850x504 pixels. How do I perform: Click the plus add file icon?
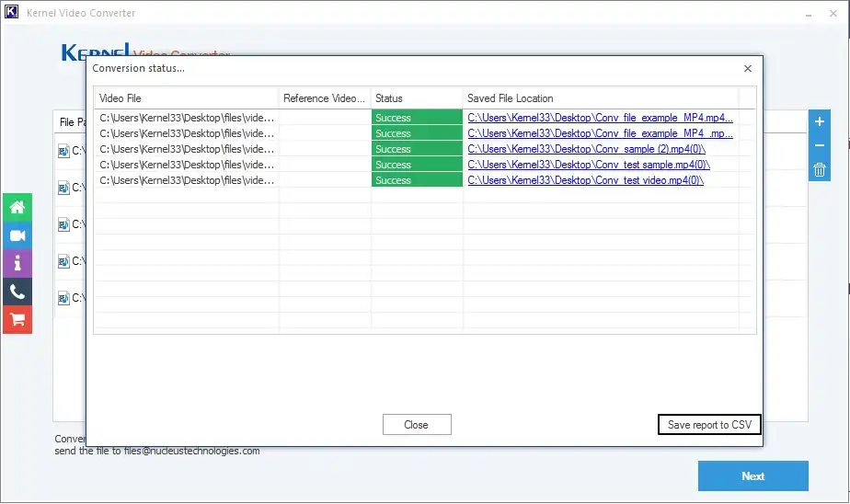pyautogui.click(x=819, y=121)
